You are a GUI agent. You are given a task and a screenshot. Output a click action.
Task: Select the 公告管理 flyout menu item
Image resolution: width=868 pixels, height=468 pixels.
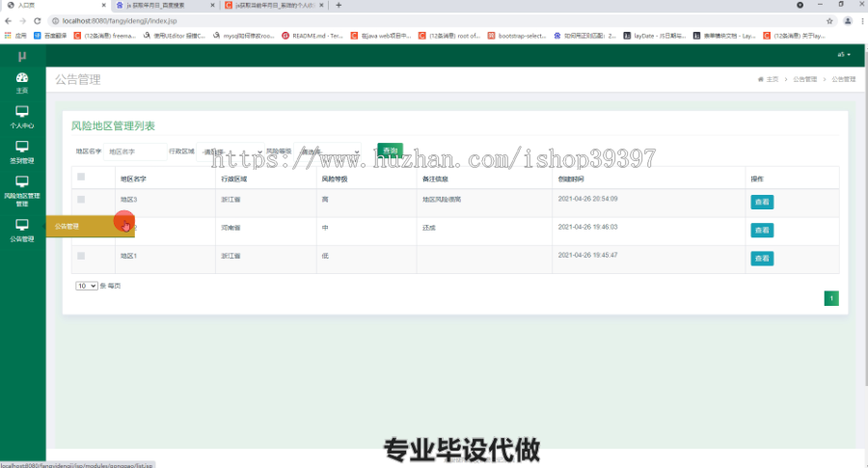[91, 227]
